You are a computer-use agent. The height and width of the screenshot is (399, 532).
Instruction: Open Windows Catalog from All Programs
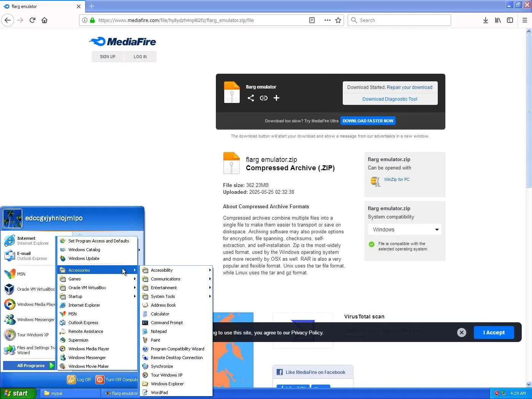tap(97, 250)
